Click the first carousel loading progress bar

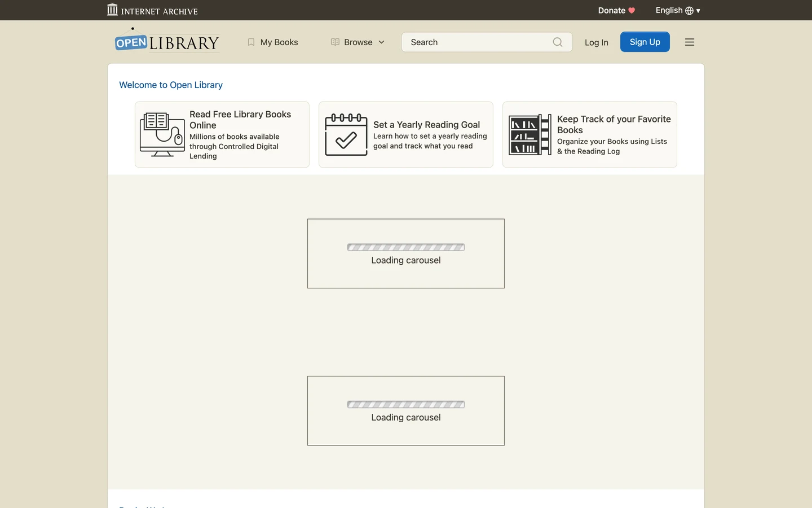tap(406, 247)
